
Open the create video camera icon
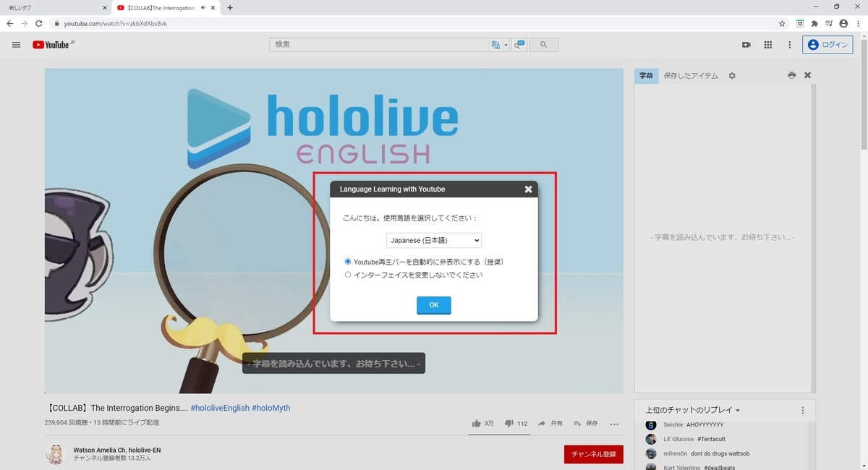coord(746,45)
